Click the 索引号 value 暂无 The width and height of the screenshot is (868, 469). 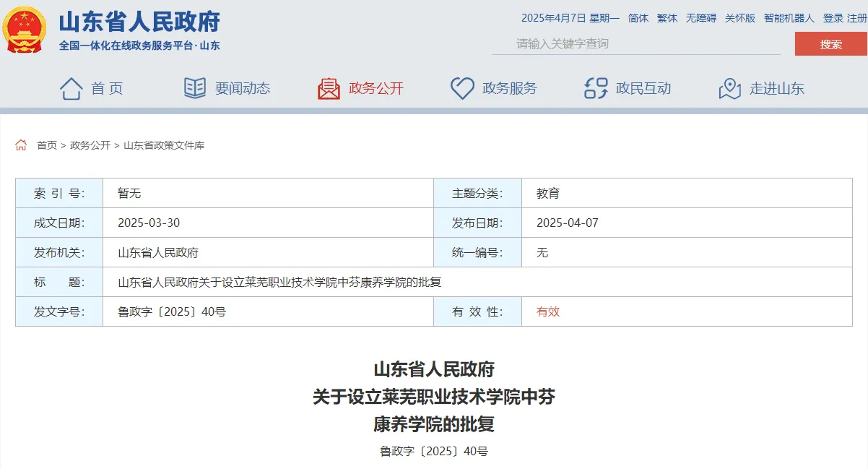pos(129,194)
